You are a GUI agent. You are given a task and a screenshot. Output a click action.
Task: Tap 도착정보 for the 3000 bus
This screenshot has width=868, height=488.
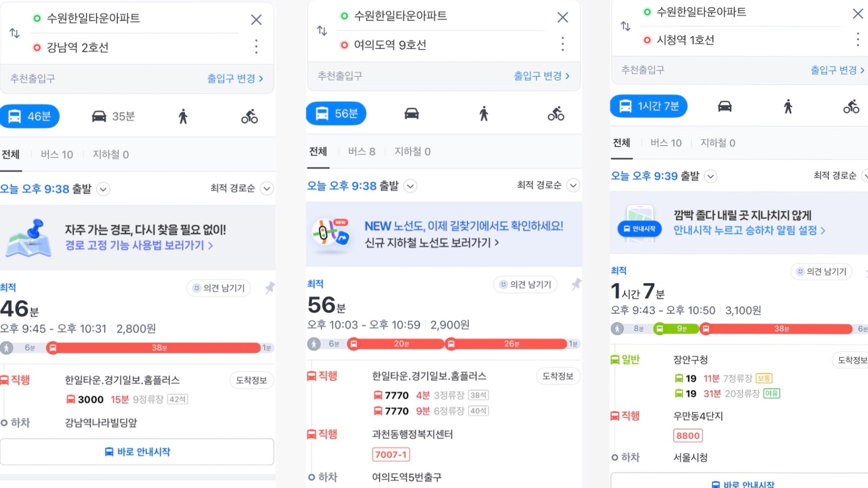pyautogui.click(x=252, y=380)
